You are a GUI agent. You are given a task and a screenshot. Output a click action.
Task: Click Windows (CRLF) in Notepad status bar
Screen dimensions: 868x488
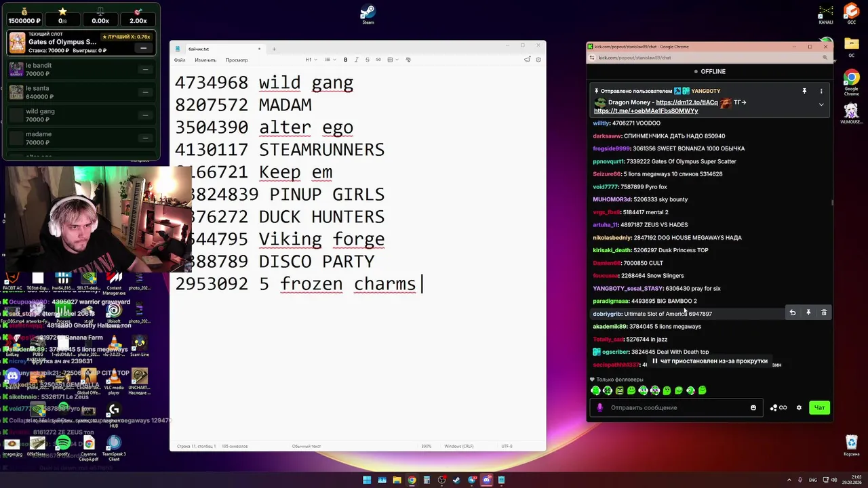[x=459, y=446]
